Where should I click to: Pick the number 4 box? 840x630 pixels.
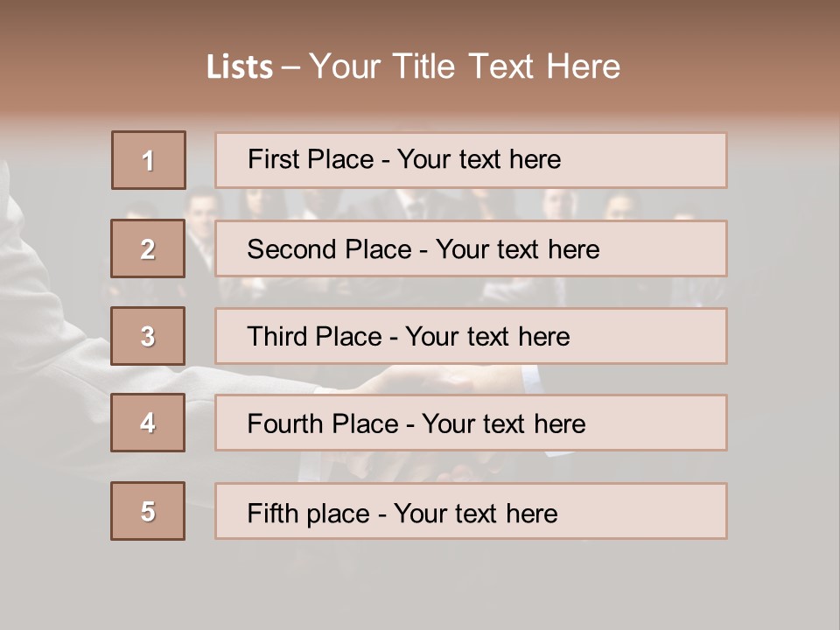(x=148, y=423)
